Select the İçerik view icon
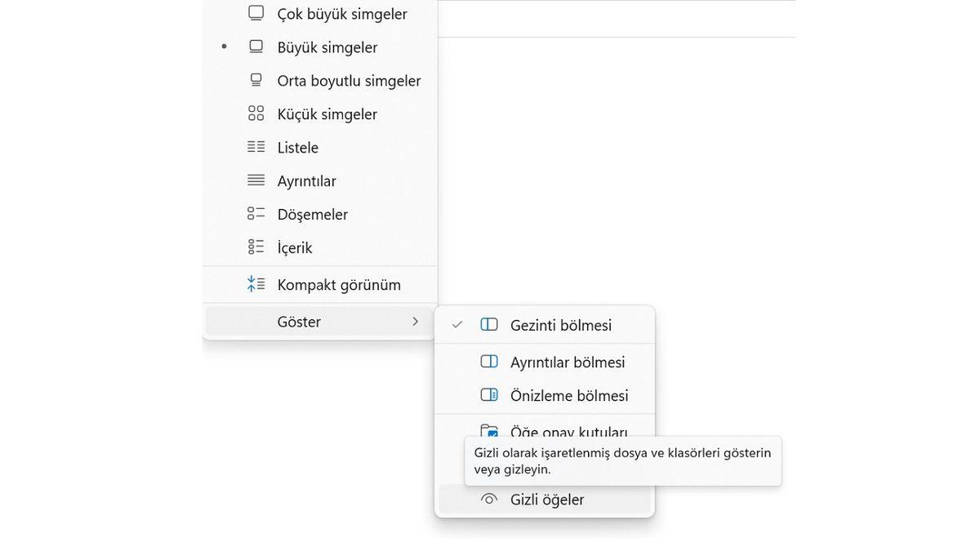Screen dimensions: 980x551 [256, 246]
